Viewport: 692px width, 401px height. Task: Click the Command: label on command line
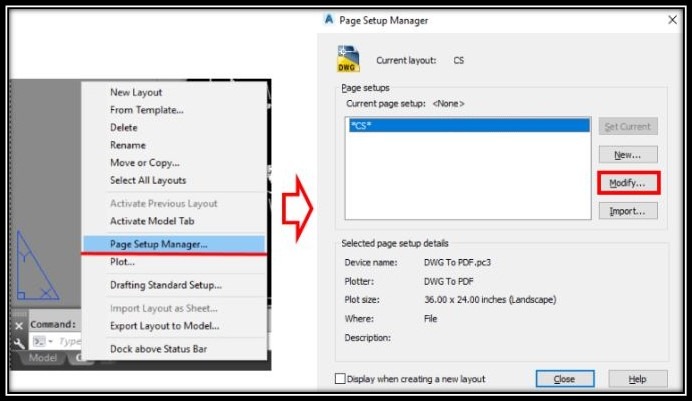[x=53, y=324]
